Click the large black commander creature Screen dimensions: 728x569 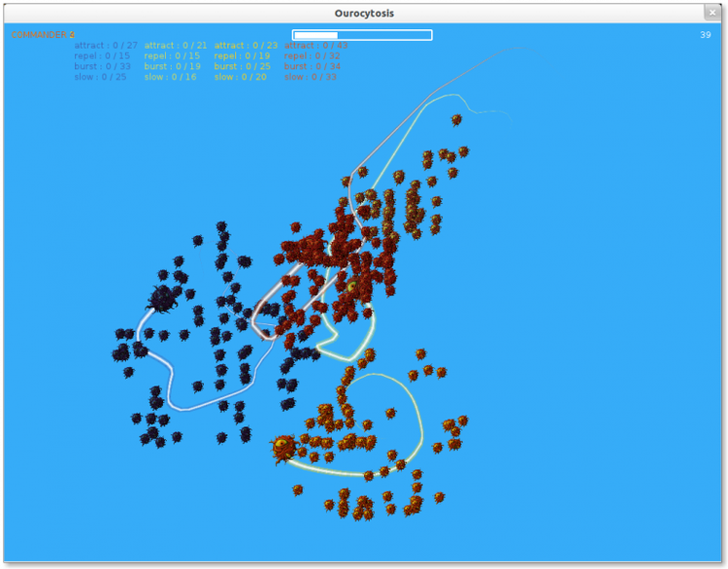click(162, 298)
